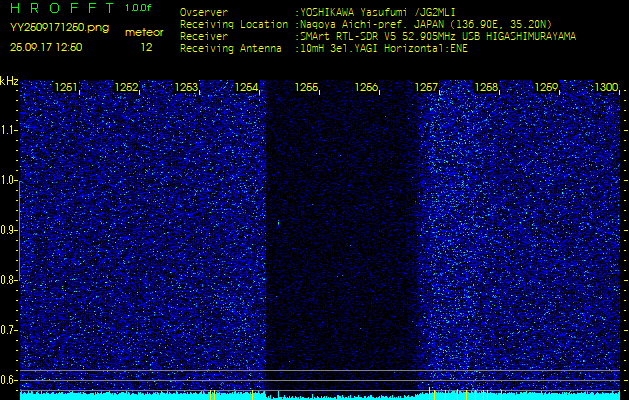
Task: Click the 1251 time axis label
Action: point(66,87)
